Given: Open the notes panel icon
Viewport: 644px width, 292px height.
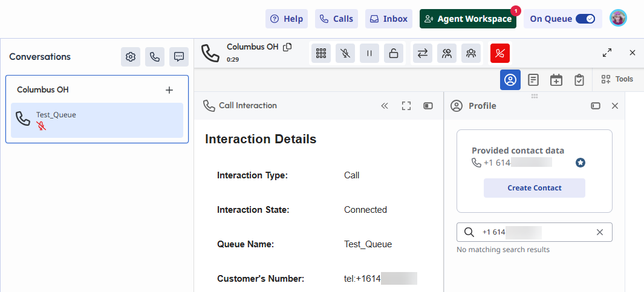Looking at the screenshot, I should click(533, 80).
